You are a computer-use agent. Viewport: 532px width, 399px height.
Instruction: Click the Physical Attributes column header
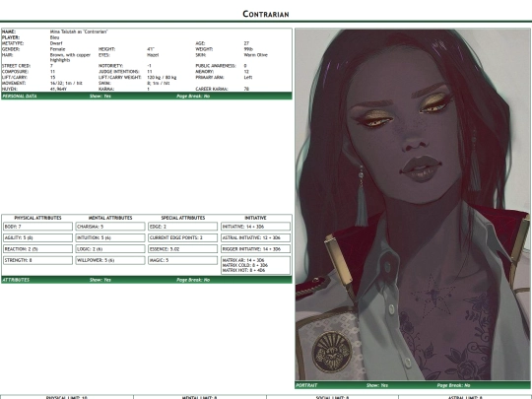point(37,218)
